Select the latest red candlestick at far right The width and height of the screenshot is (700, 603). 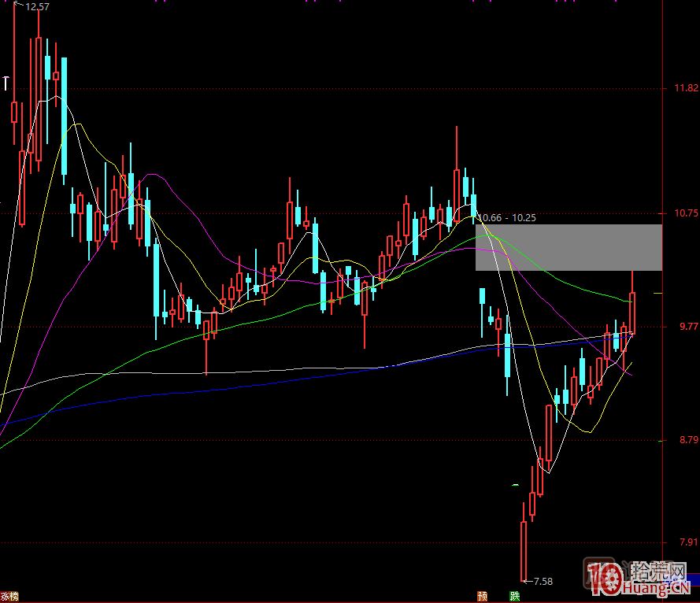click(631, 311)
